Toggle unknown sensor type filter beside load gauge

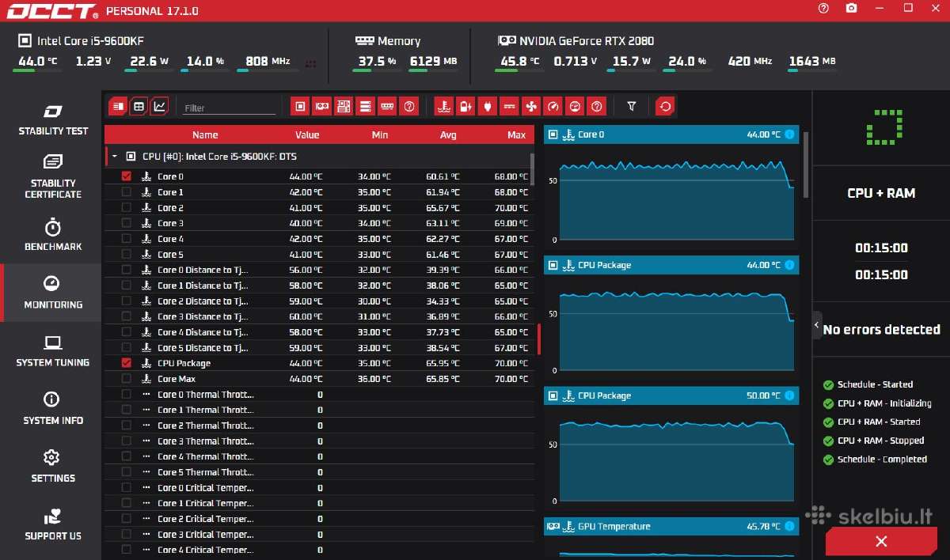click(597, 106)
